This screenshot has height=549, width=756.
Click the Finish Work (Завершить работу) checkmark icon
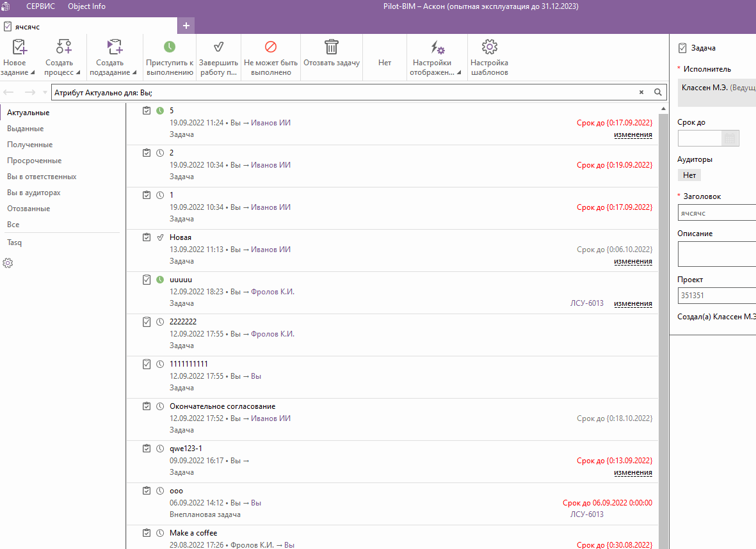218,47
